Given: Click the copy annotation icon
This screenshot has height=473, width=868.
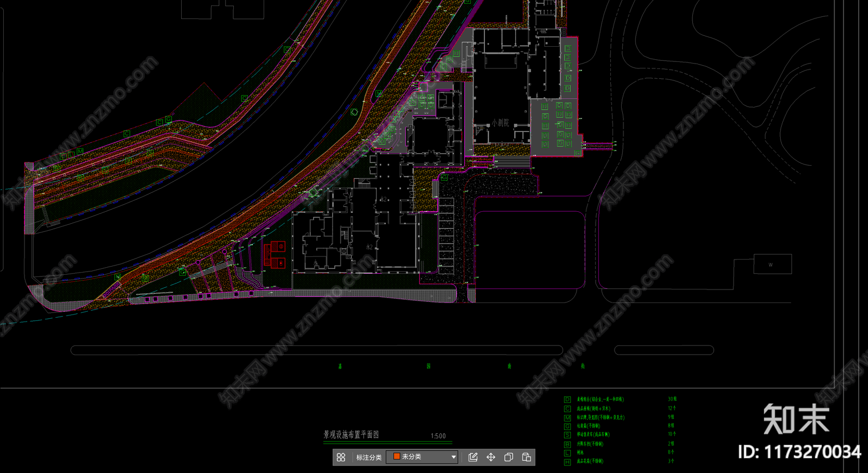Looking at the screenshot, I should pos(509,457).
